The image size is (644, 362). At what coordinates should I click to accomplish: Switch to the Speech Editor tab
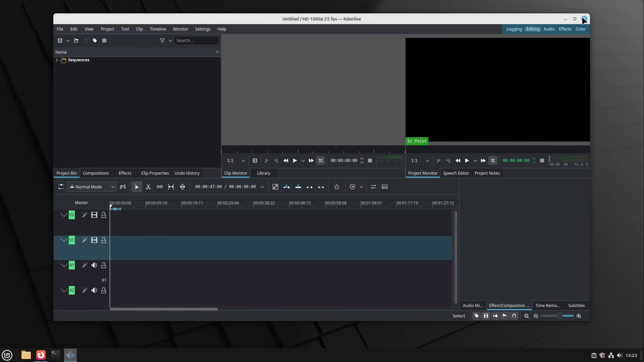456,173
